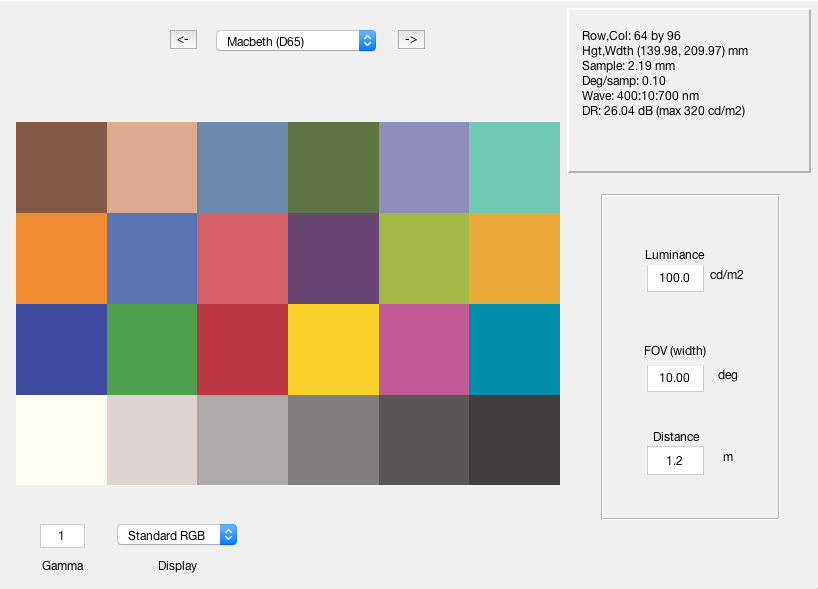Click the bright yellow patch
Screen dimensions: 818x589
pyautogui.click(x=333, y=349)
